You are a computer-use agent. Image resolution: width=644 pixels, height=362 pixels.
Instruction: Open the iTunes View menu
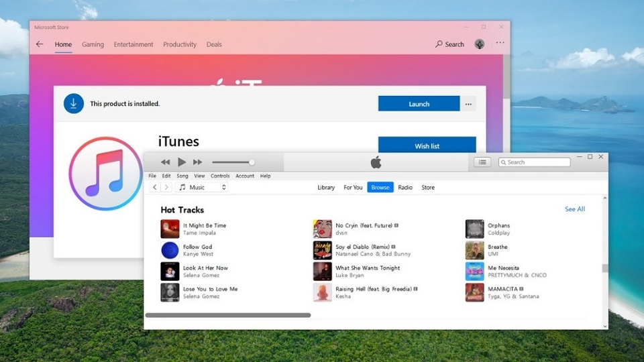click(199, 176)
